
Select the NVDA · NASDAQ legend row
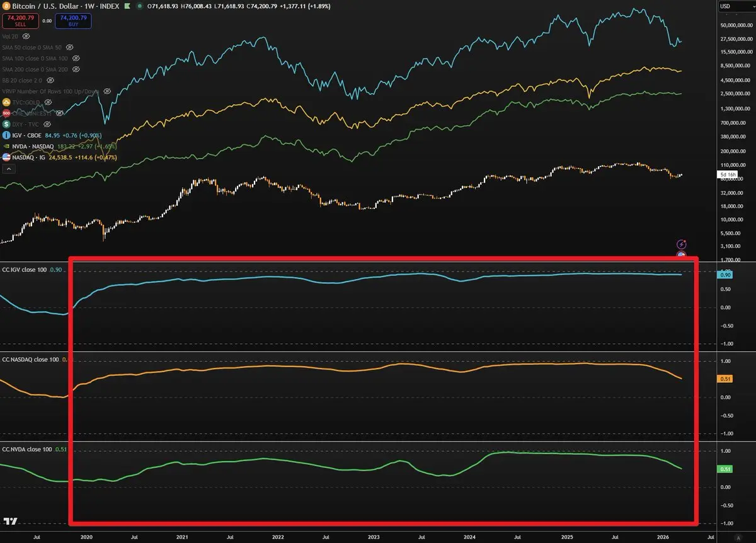(x=59, y=146)
